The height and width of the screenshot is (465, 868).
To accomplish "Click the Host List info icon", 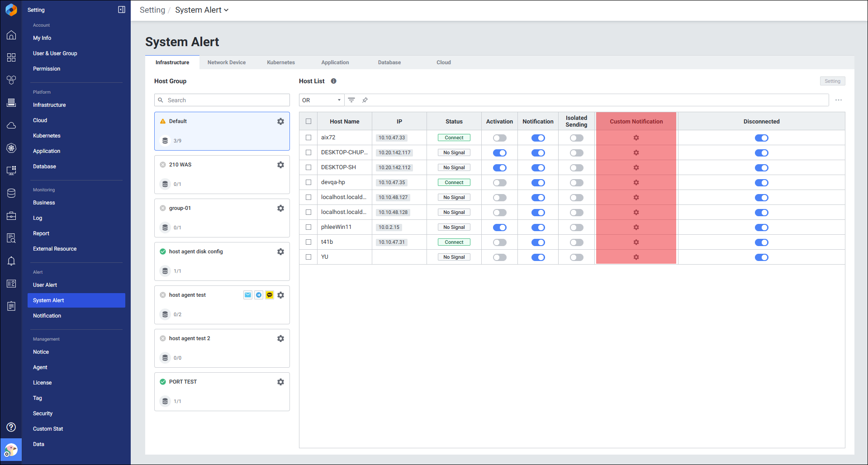I will click(333, 81).
